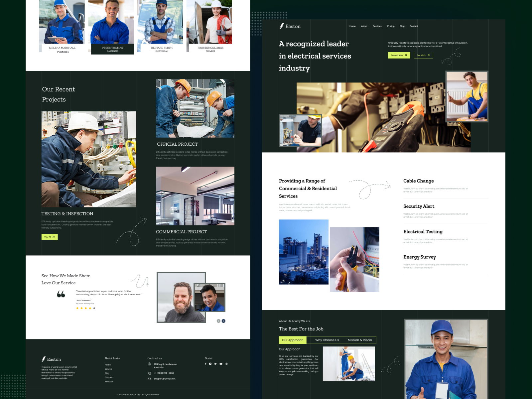Screen dimensions: 532x399
Task: Go to previous testimonial with left arrow
Action: (218, 321)
